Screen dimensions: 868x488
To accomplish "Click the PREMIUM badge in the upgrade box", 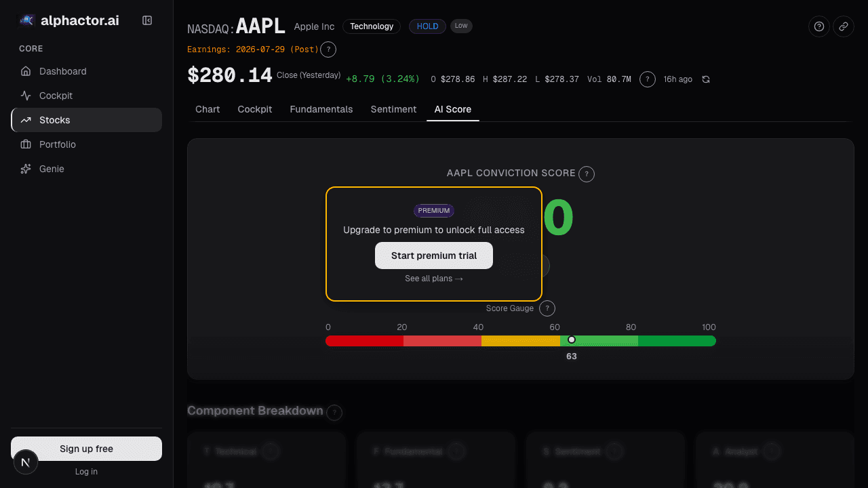I will point(434,211).
